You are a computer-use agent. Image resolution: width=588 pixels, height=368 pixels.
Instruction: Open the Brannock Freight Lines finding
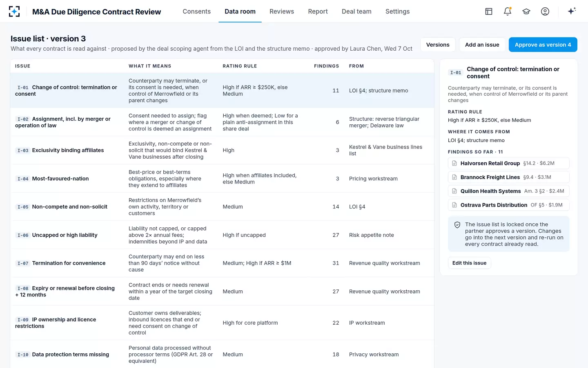tap(508, 177)
